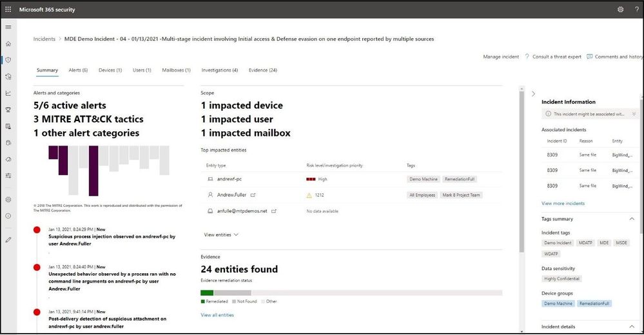Screen dimensions: 644x335
Task: Open external link icon next to anfulle@mtpdemos.net
Action: [x=273, y=211]
